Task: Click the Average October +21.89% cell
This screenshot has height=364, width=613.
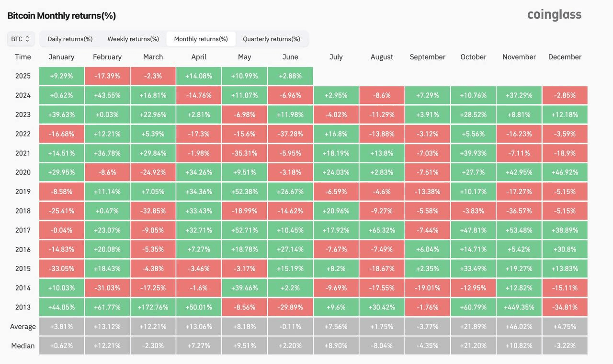Action: tap(473, 327)
